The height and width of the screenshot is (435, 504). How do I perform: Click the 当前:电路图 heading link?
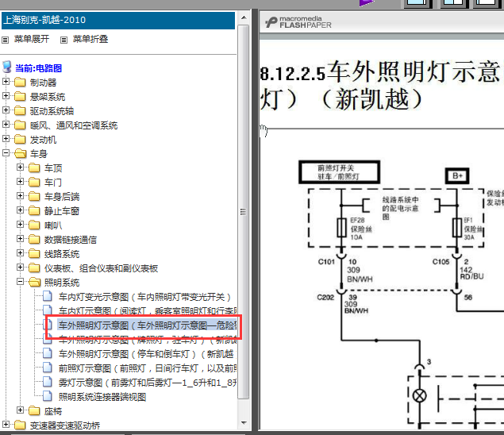39,68
